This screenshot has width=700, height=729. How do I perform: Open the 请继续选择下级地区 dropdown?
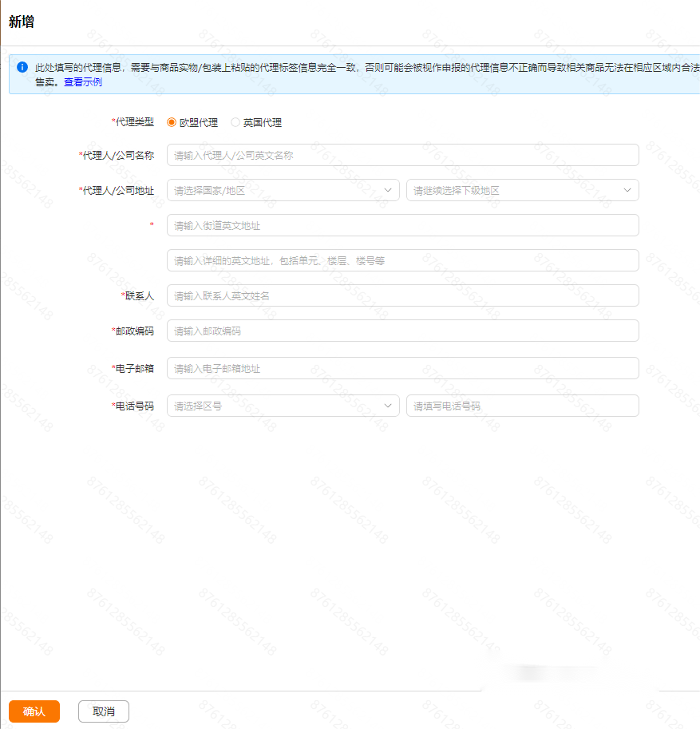click(519, 190)
